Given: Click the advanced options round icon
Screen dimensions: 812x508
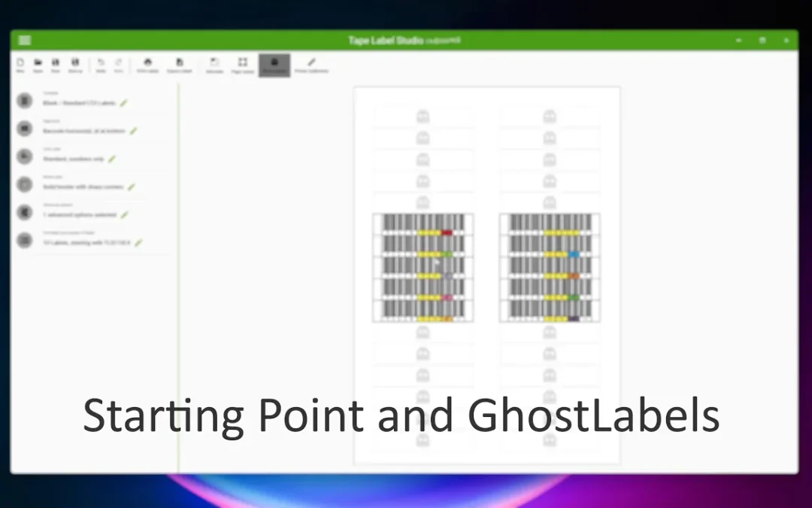Looking at the screenshot, I should point(24,212).
